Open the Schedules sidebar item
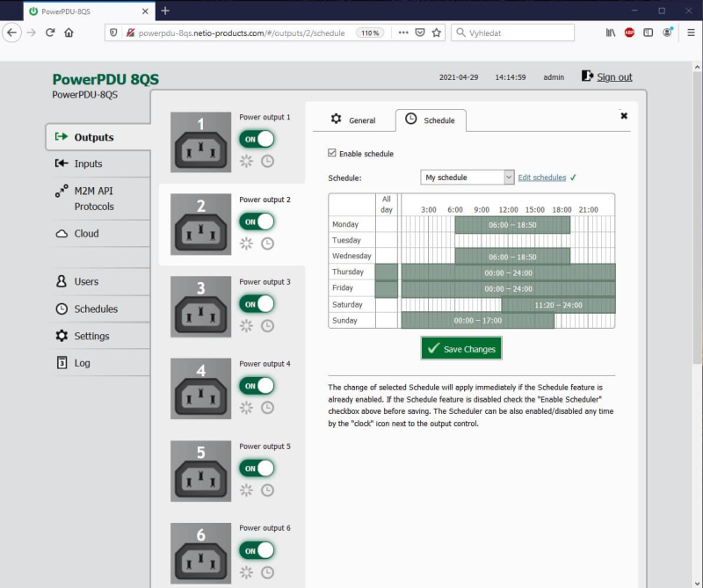This screenshot has width=703, height=588. tap(95, 309)
